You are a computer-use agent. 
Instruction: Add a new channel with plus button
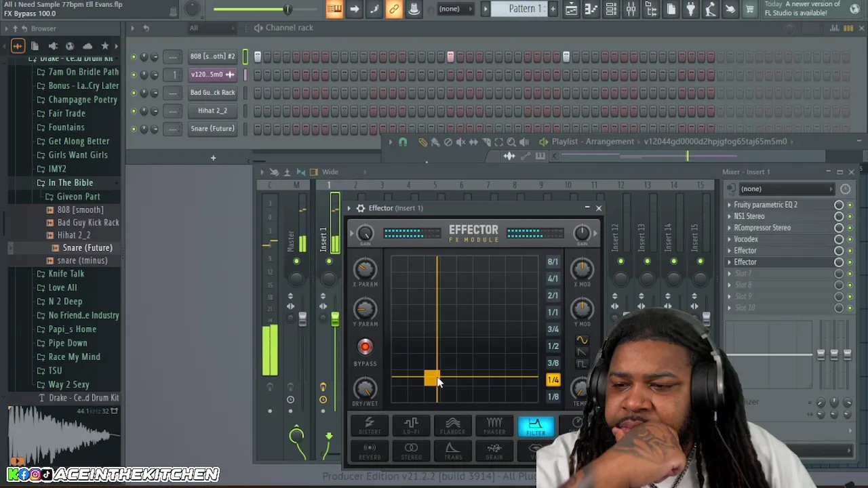pos(213,158)
